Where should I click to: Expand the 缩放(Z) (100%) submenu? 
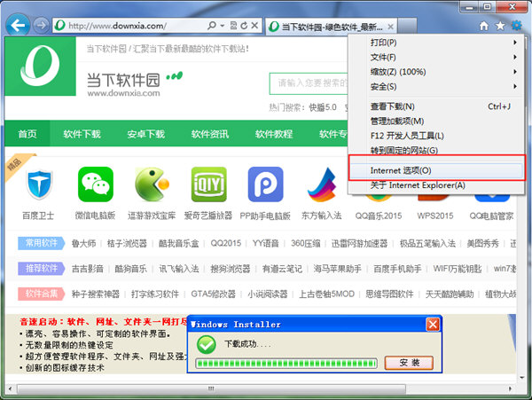point(436,72)
